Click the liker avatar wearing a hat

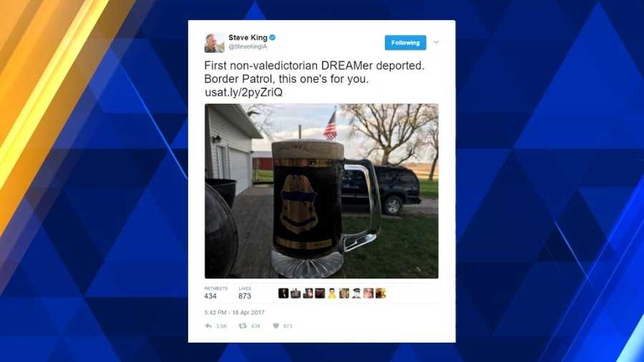pyautogui.click(x=356, y=293)
